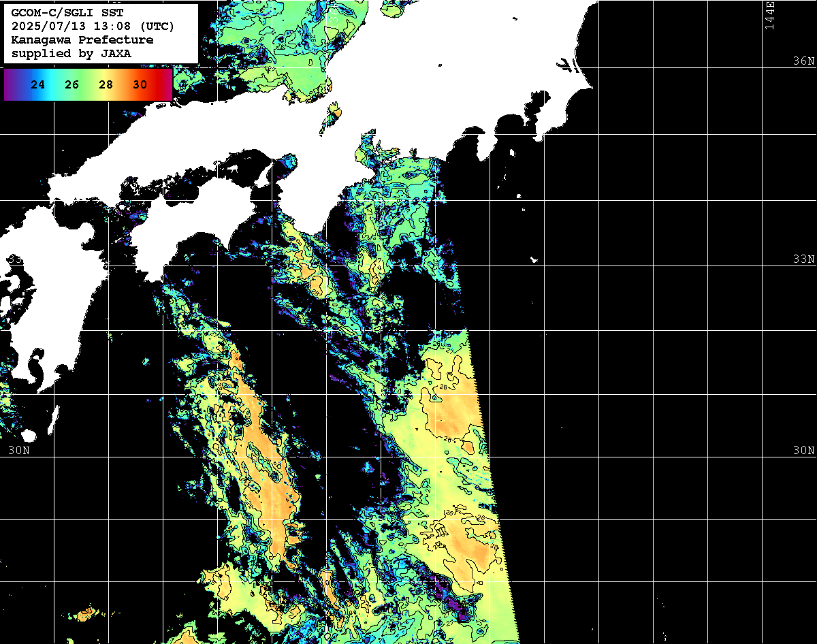
Task: Click the "36N" latitude label
Action: [803, 61]
